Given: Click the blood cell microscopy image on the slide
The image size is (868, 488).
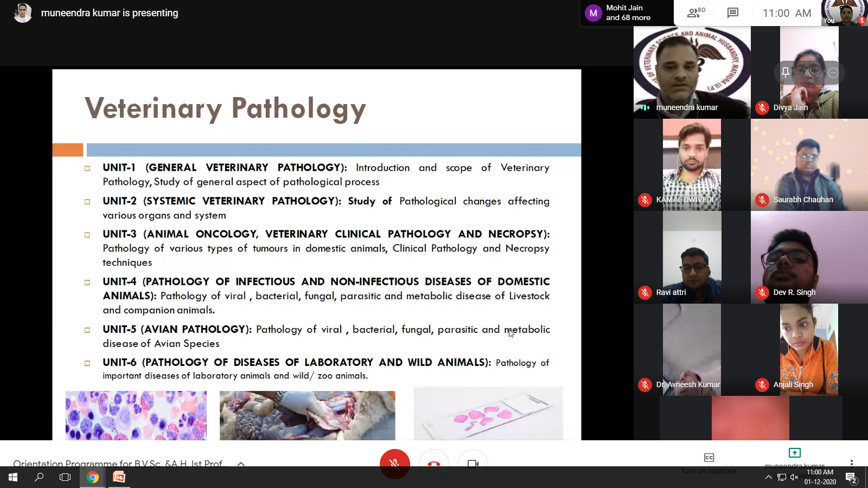Looking at the screenshot, I should pos(136,415).
